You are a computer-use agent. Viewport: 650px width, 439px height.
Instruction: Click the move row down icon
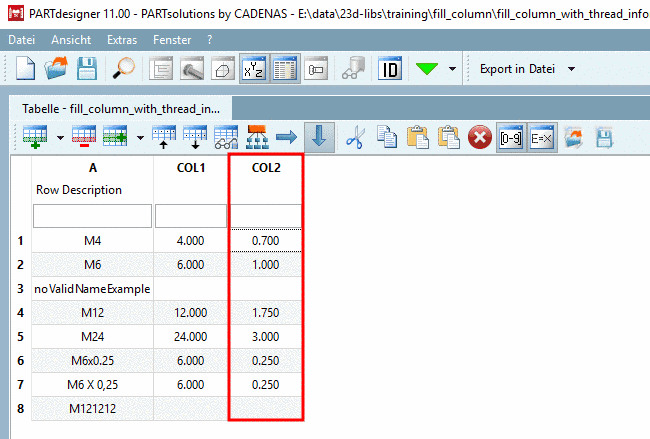[x=195, y=137]
